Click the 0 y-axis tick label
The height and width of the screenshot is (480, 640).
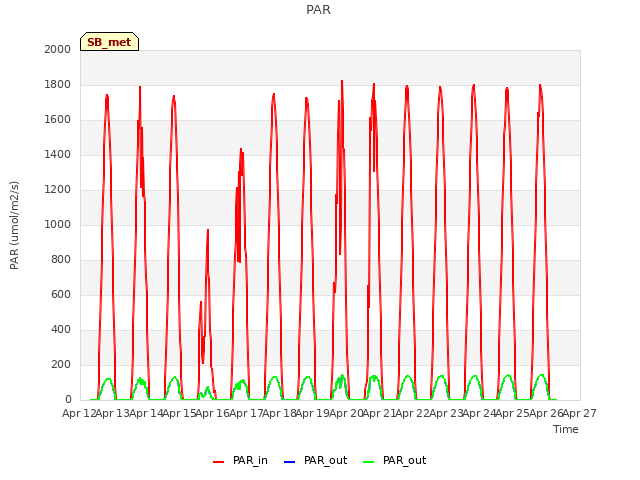point(68,400)
